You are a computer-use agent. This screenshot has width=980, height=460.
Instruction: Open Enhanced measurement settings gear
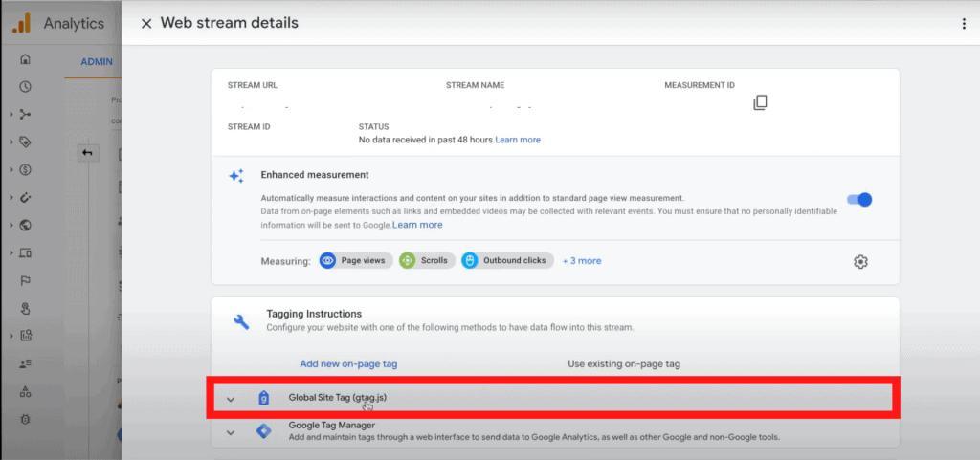click(x=859, y=261)
